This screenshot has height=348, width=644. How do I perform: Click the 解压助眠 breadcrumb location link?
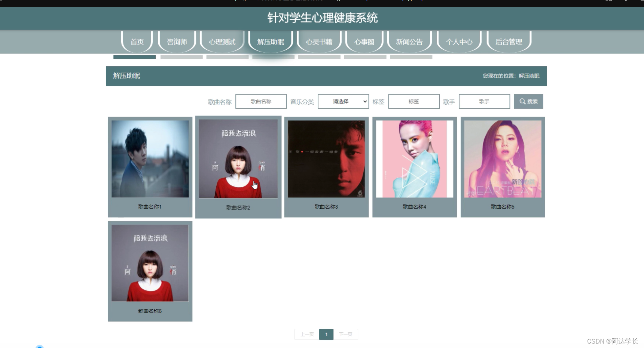tap(529, 76)
